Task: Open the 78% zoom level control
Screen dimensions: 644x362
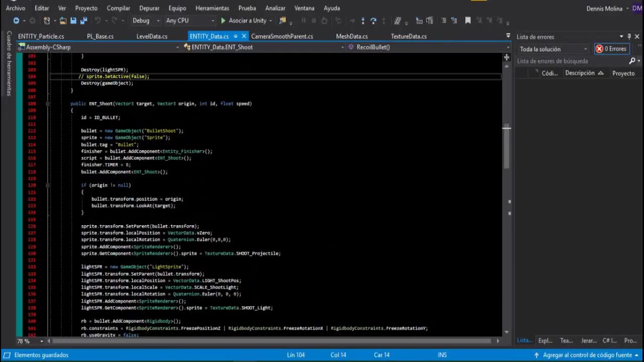Action: click(x=23, y=341)
